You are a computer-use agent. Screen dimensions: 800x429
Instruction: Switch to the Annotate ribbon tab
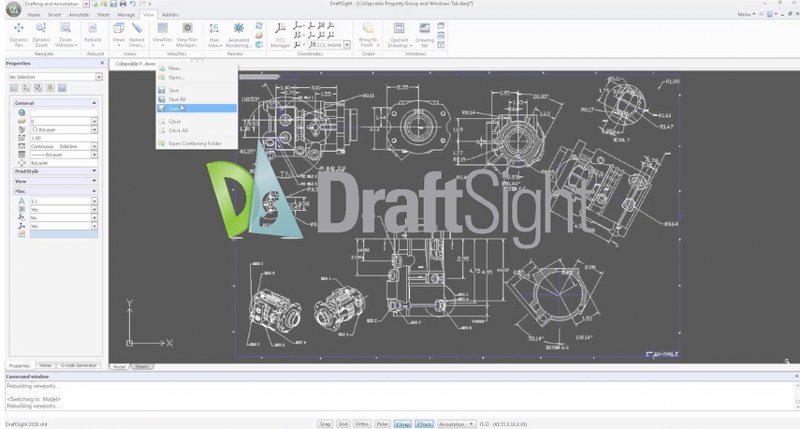tap(79, 15)
